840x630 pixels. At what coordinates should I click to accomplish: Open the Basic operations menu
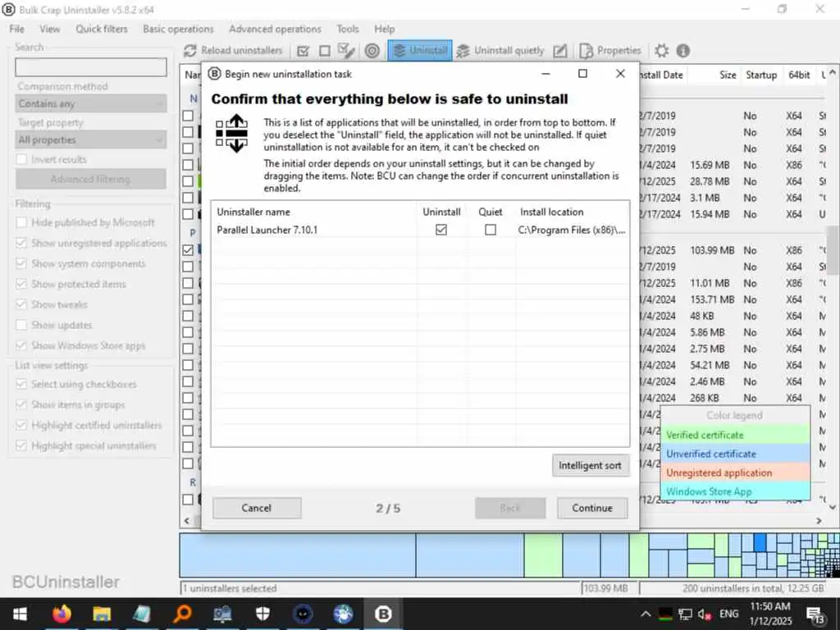(178, 29)
